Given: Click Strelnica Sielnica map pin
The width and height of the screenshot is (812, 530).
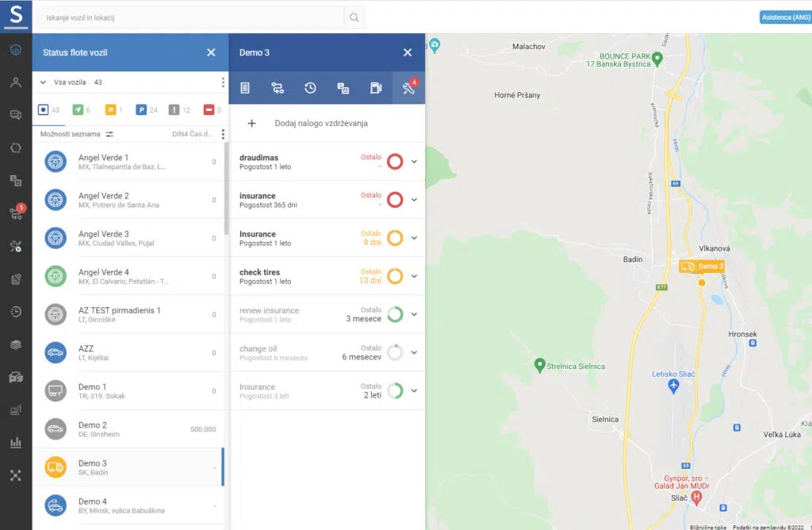Looking at the screenshot, I should point(539,365).
